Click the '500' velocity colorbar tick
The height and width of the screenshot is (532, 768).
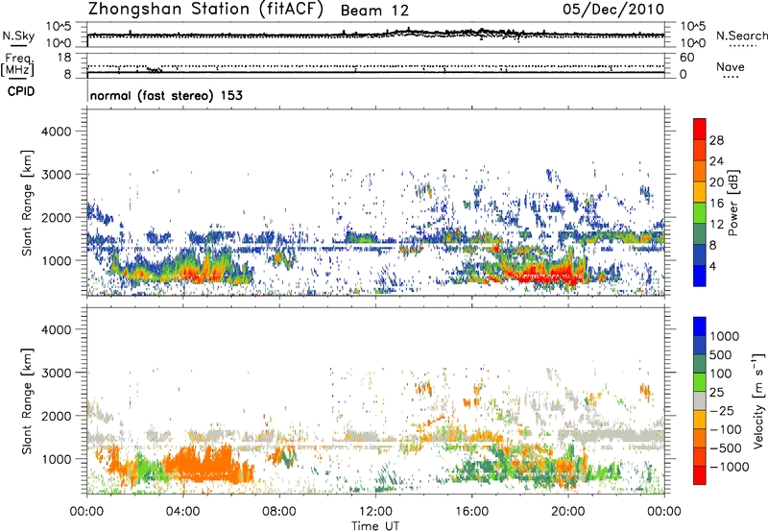point(721,354)
